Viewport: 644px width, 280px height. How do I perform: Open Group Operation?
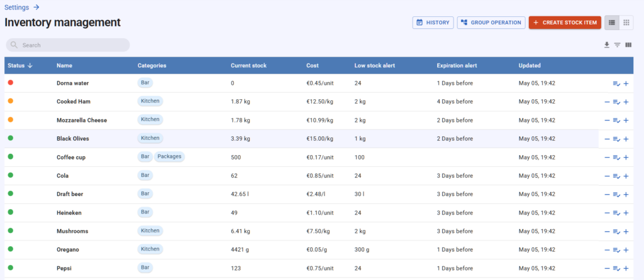click(x=491, y=23)
